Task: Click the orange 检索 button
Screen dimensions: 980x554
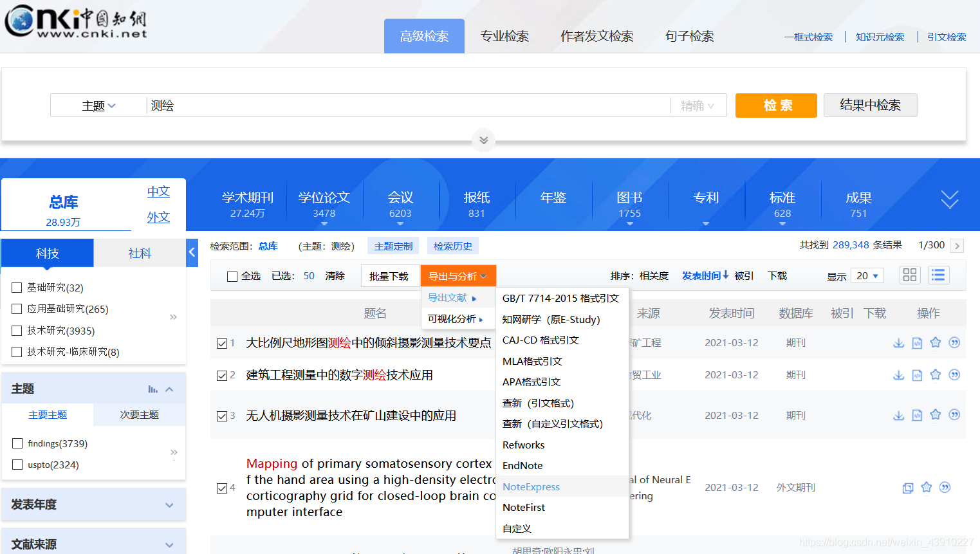Action: click(776, 106)
